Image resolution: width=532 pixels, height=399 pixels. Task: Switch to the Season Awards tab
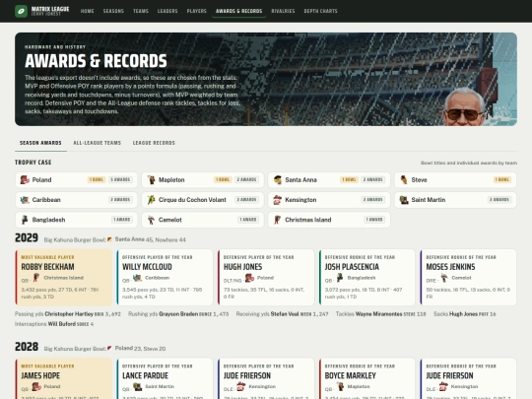coord(40,143)
